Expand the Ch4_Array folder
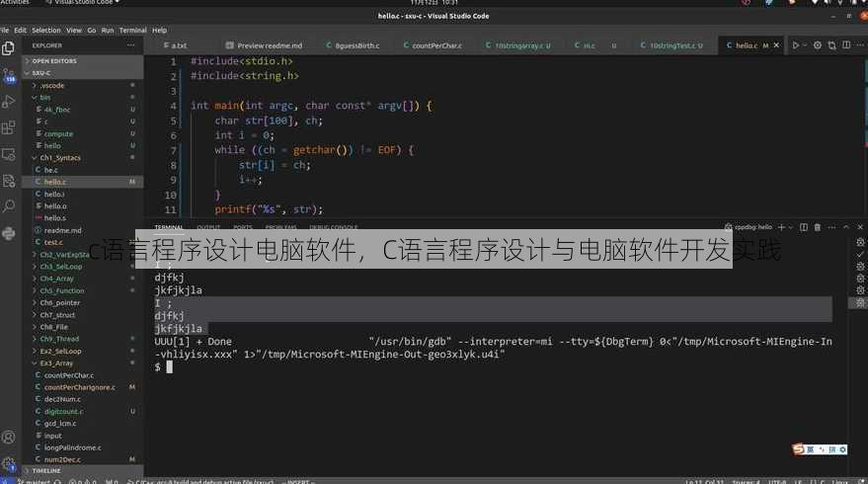 [x=83, y=279]
